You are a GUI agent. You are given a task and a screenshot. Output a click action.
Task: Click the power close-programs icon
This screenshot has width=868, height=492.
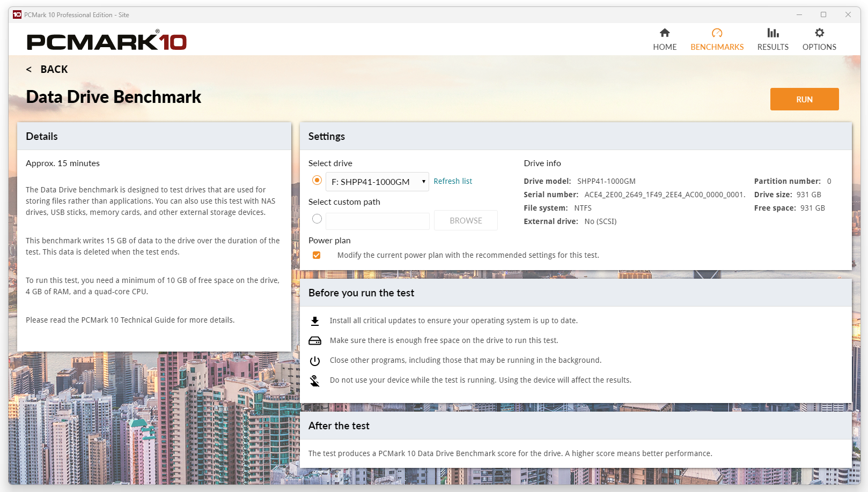click(x=315, y=361)
